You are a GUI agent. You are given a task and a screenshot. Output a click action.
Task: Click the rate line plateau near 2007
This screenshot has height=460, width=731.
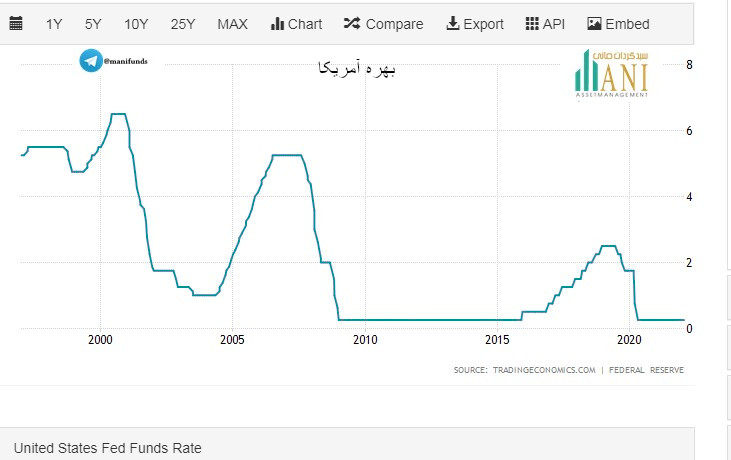click(x=287, y=155)
